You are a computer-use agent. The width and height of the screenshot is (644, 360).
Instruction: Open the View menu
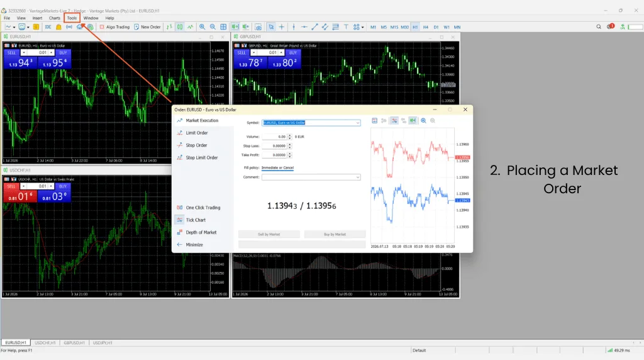click(21, 18)
